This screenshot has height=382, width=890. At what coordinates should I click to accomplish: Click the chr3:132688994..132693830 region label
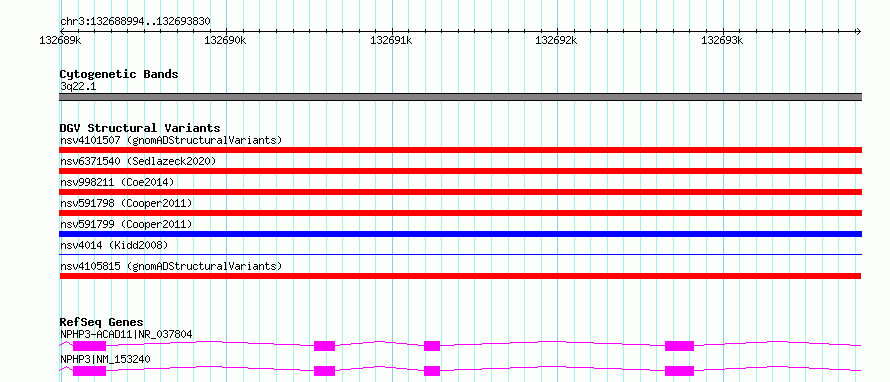[x=136, y=22]
